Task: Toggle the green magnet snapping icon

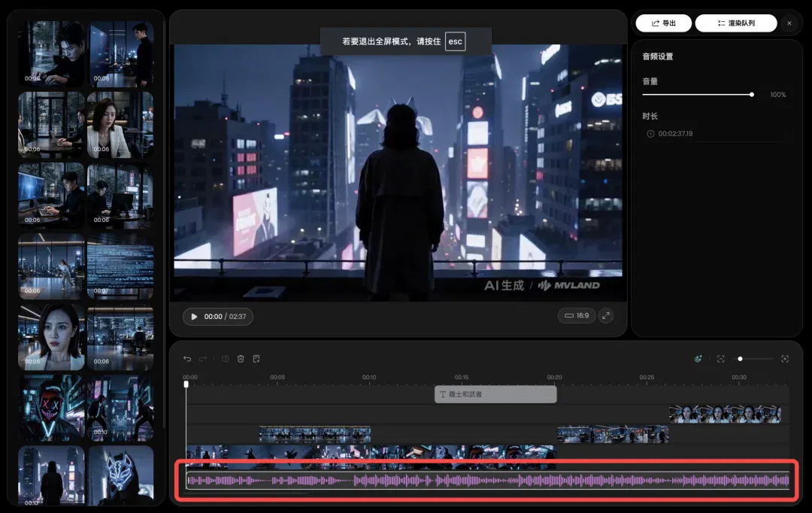Action: pyautogui.click(x=698, y=359)
